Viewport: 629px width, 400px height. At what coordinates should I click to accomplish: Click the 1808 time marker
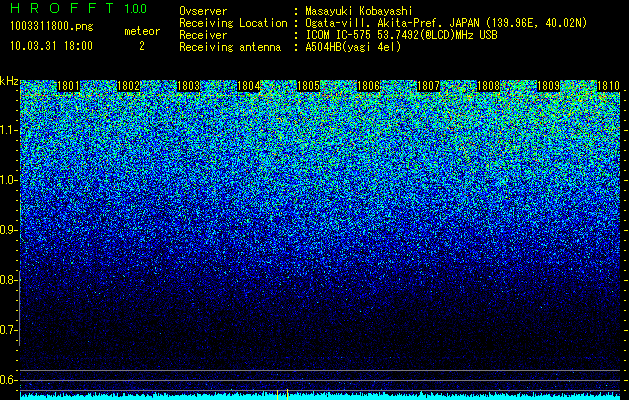pos(489,86)
